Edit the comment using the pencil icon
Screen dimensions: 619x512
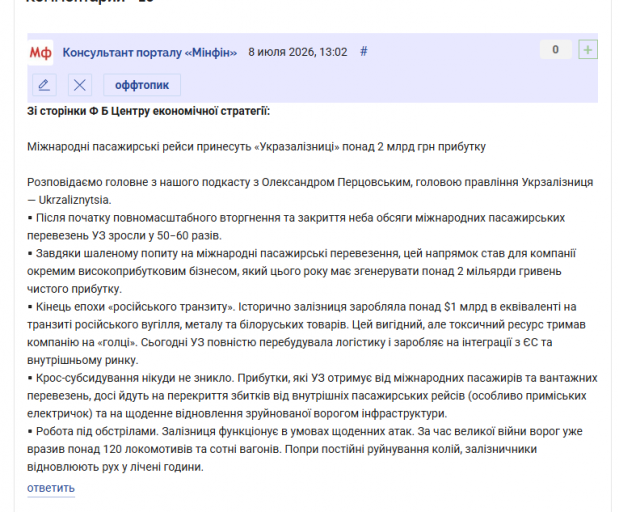[x=44, y=85]
